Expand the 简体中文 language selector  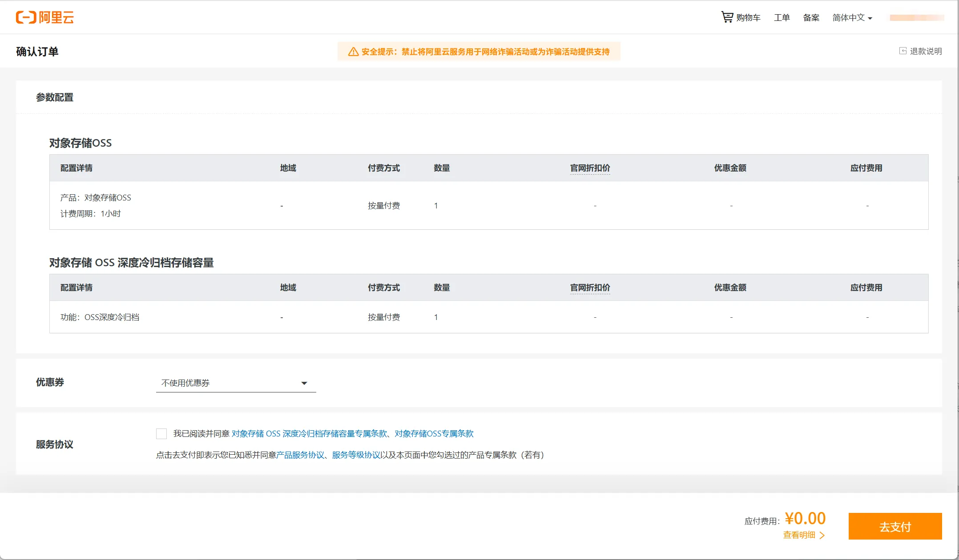click(852, 17)
